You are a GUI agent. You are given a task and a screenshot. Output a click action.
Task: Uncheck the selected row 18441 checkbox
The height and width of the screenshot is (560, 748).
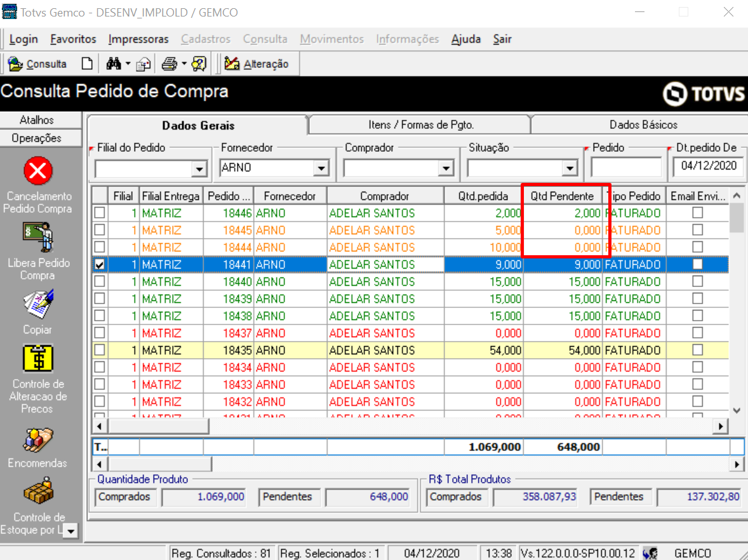pos(100,264)
